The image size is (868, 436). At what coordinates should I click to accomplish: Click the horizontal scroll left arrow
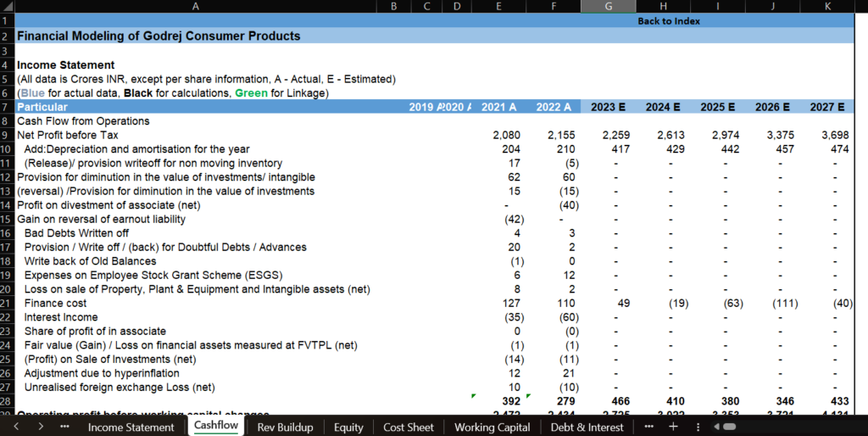719,427
